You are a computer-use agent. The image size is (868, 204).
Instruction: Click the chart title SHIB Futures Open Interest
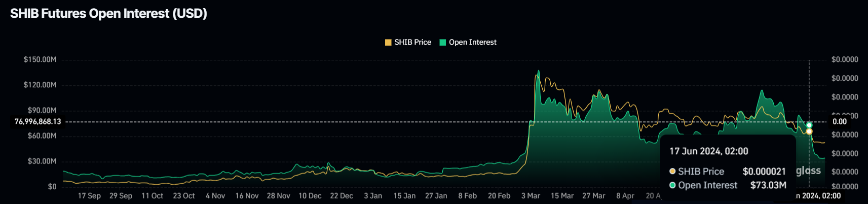(108, 13)
